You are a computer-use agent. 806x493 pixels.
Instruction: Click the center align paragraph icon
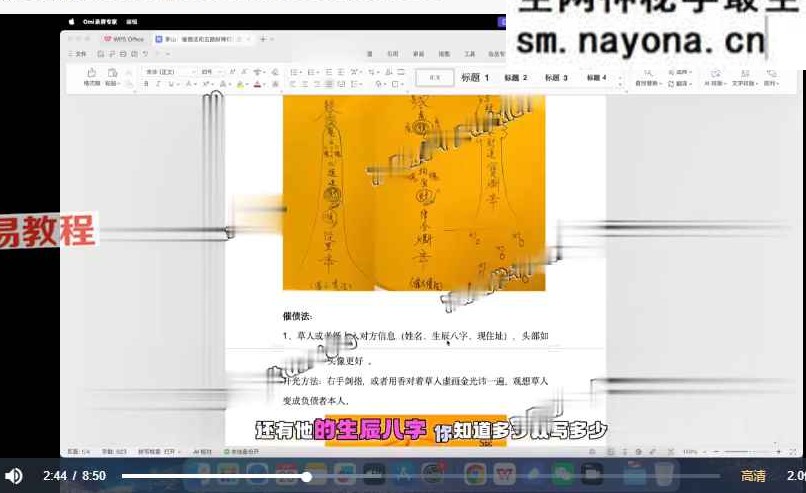coord(304,84)
